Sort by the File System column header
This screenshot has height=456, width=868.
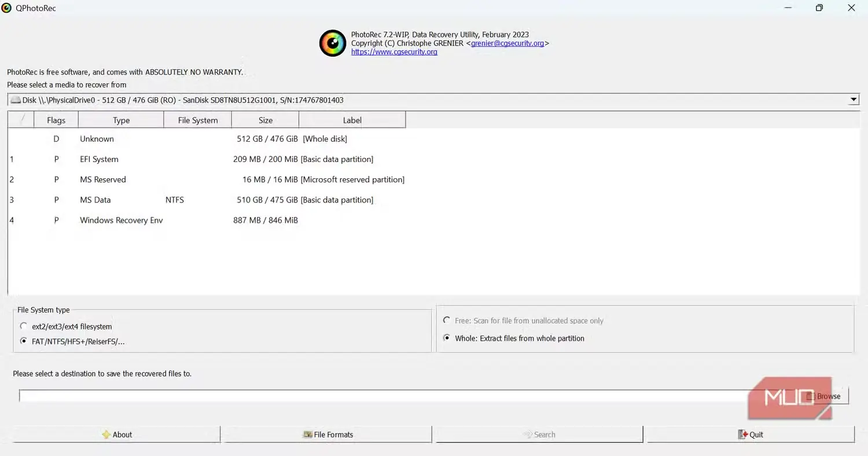198,120
